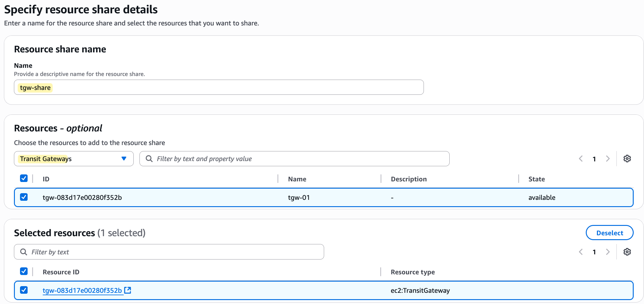The width and height of the screenshot is (644, 304).
Task: Click the State column header
Action: click(x=536, y=179)
